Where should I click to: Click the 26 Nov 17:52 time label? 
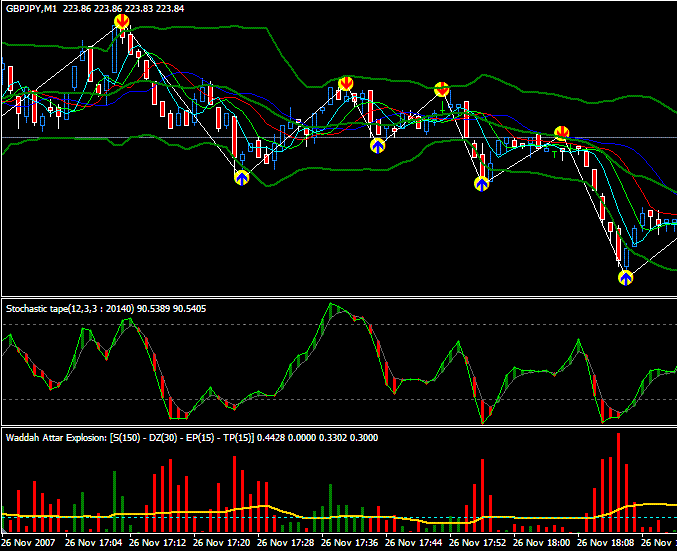coord(478,542)
